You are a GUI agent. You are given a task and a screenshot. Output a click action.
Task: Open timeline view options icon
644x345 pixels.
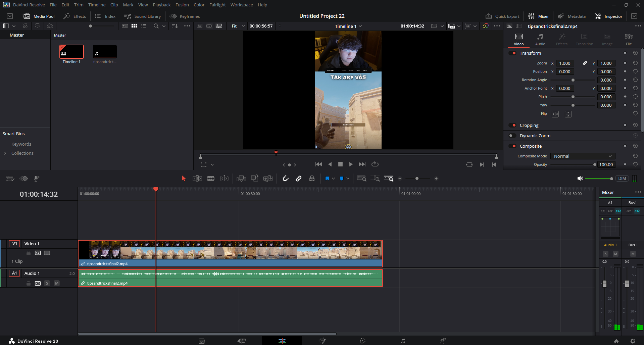(10, 179)
